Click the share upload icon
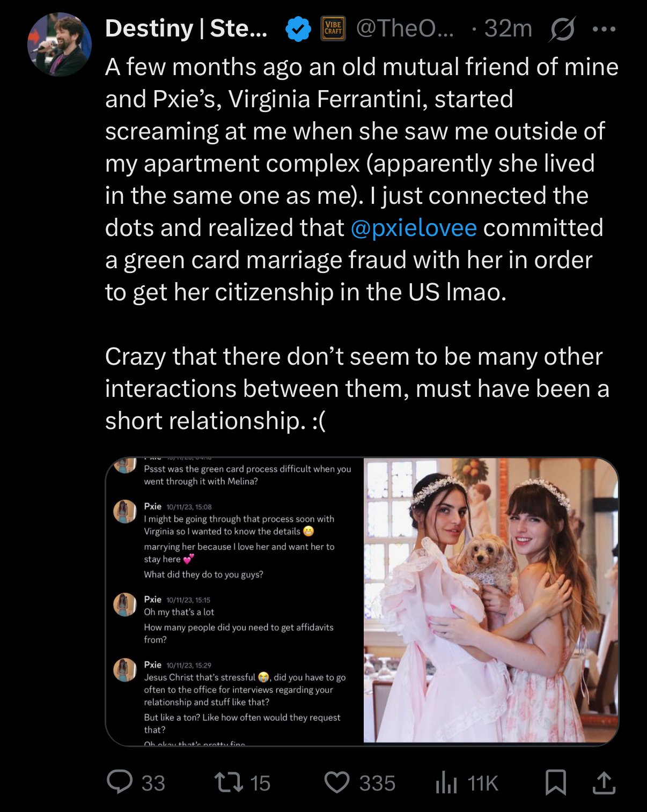 pos(604,782)
